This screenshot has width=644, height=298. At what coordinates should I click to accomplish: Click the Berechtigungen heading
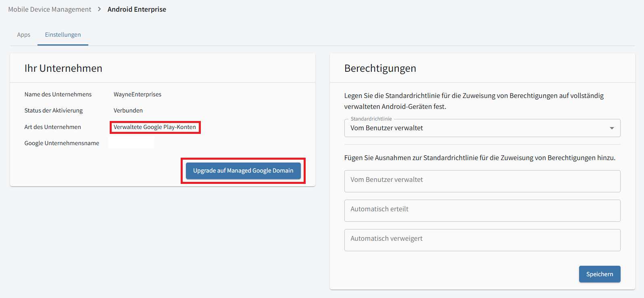pos(380,68)
